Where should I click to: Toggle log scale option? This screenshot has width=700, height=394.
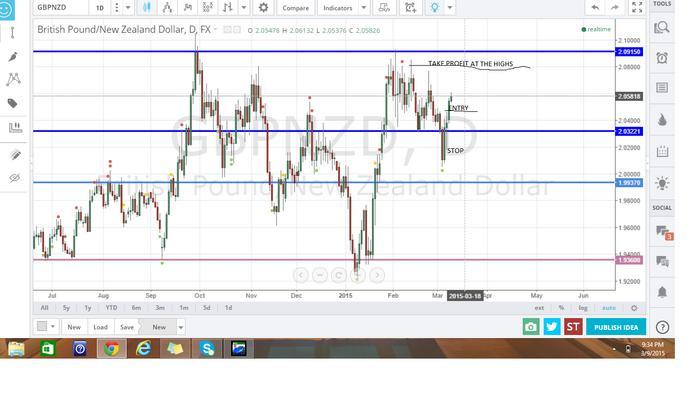click(x=583, y=308)
